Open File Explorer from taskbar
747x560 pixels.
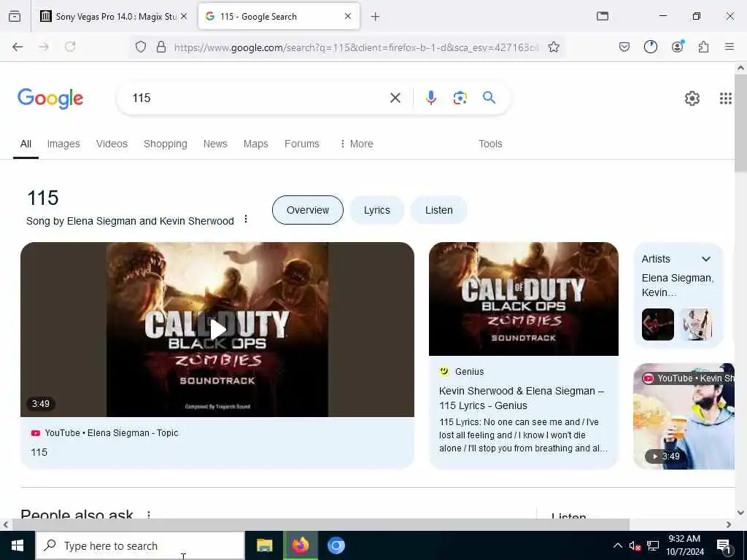tap(264, 545)
